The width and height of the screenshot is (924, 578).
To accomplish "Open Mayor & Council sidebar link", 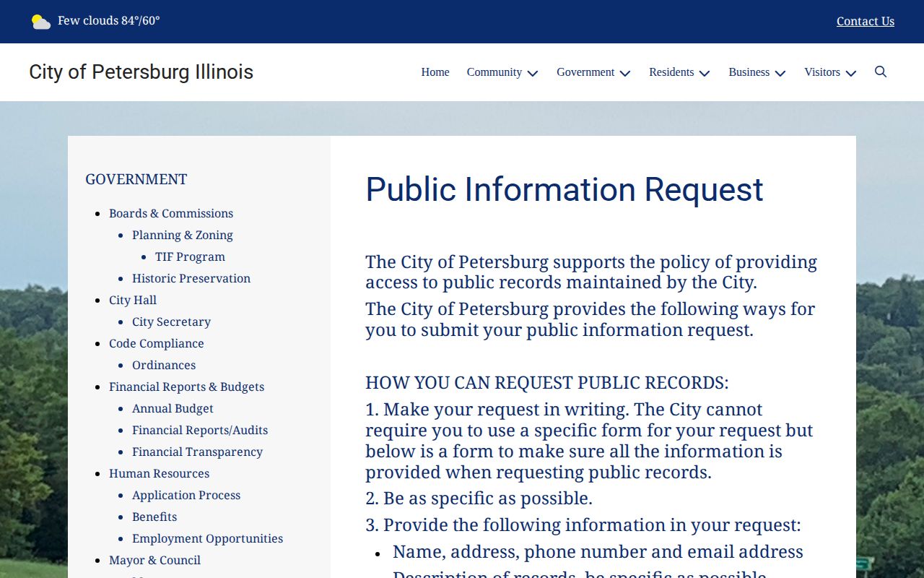I will point(154,561).
